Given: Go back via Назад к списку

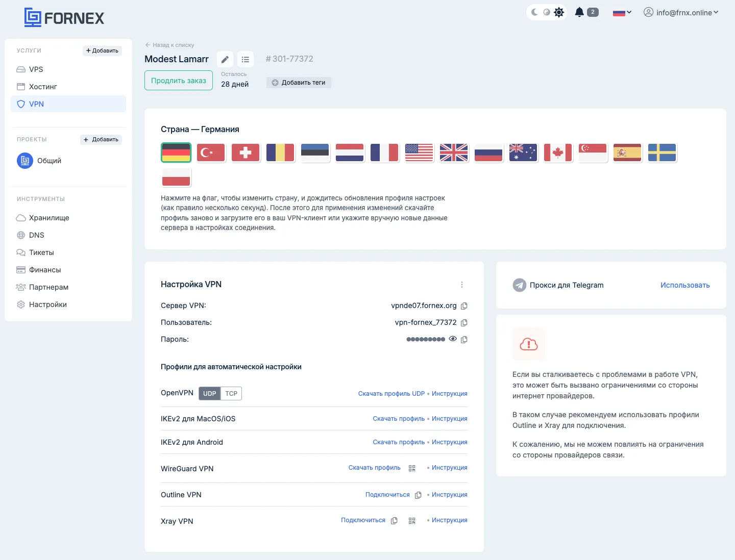Looking at the screenshot, I should click(x=169, y=45).
